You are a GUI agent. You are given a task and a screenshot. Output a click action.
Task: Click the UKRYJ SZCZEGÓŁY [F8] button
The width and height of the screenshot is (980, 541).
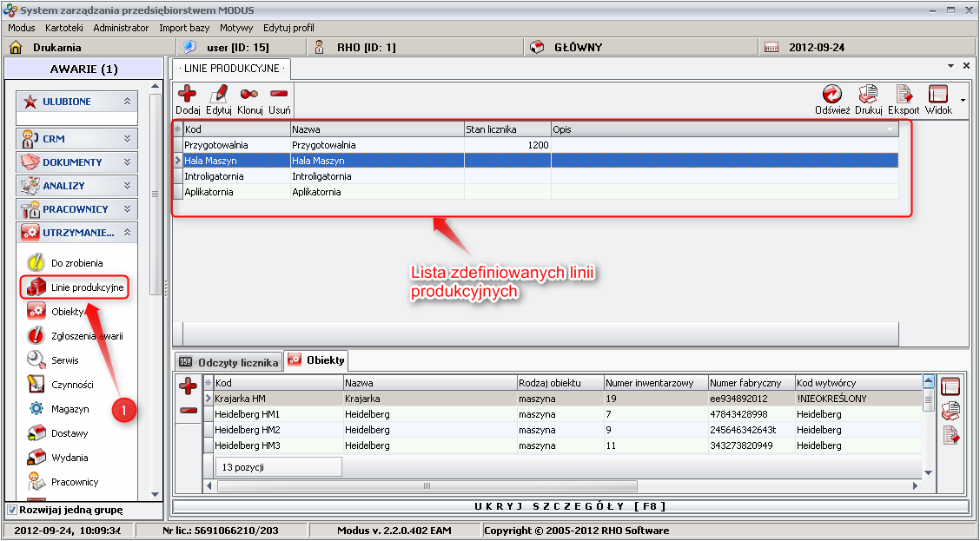click(x=570, y=506)
